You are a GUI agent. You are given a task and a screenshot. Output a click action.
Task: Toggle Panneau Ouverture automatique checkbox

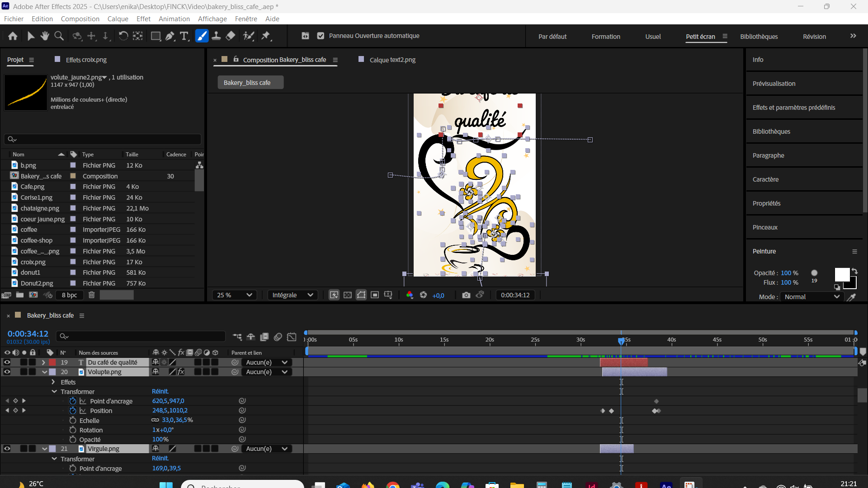pyautogui.click(x=321, y=36)
